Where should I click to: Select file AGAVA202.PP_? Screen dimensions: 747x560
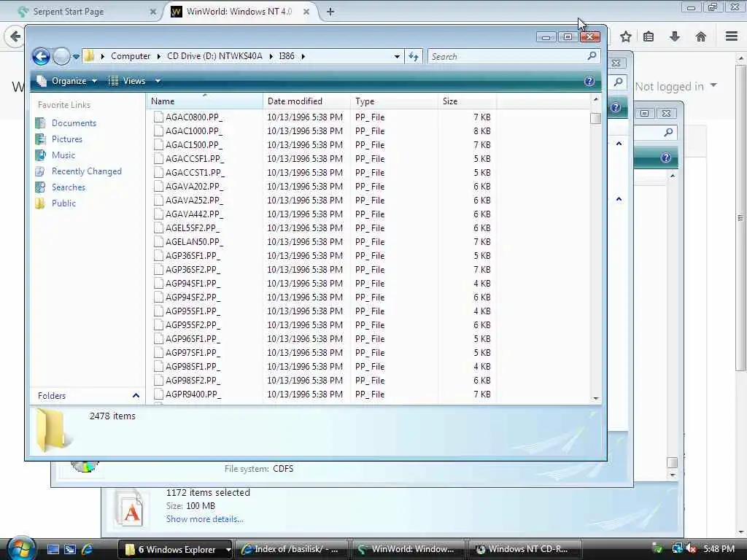click(x=194, y=186)
